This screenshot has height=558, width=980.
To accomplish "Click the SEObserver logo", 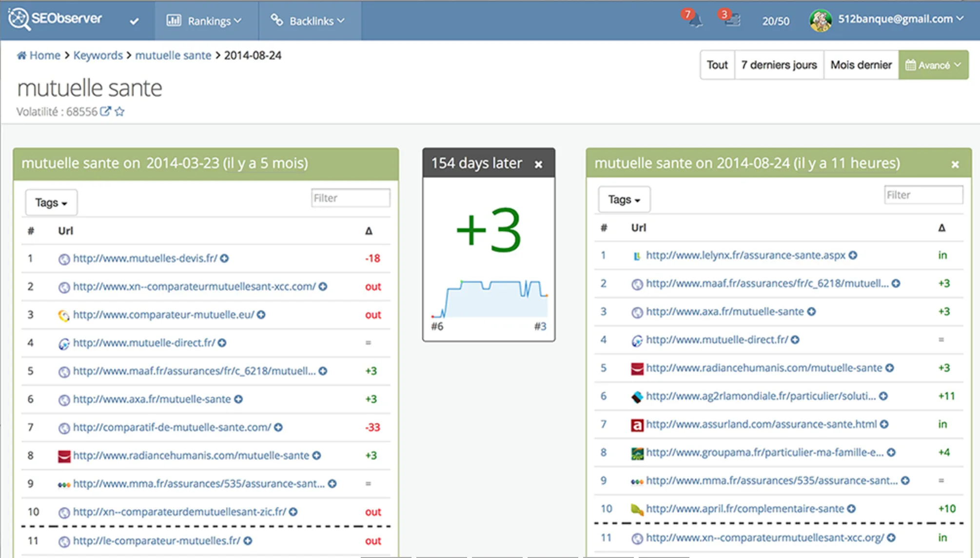I will (x=55, y=19).
